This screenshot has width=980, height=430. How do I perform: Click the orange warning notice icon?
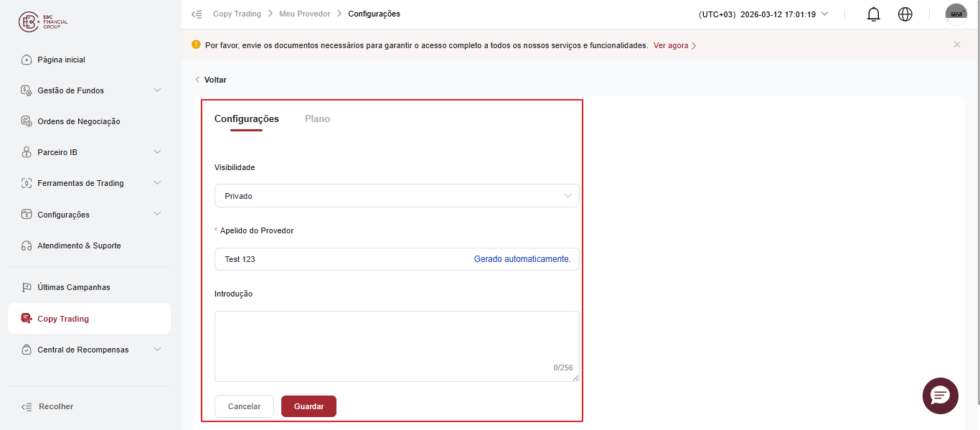[x=196, y=45]
